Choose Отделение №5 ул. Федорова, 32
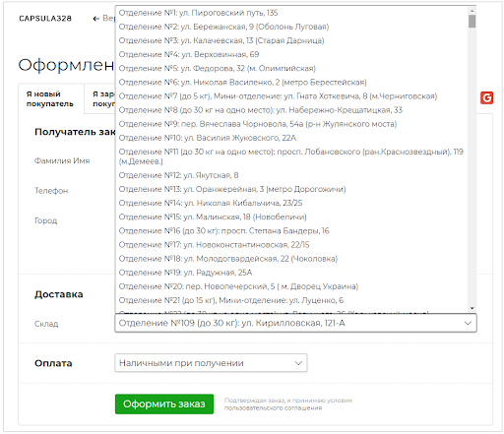The width and height of the screenshot is (504, 434). 291,68
